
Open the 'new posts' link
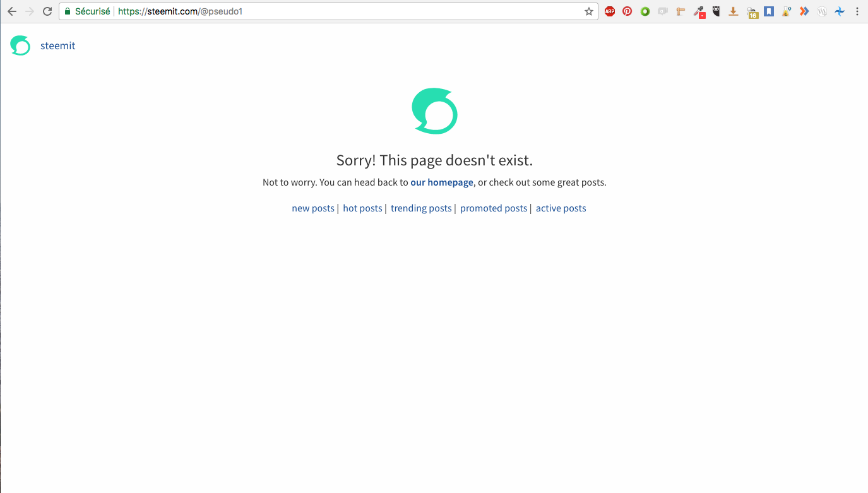pos(313,208)
